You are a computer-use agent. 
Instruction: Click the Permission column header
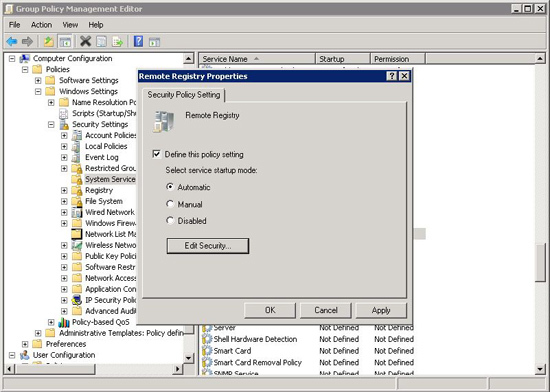pos(397,59)
